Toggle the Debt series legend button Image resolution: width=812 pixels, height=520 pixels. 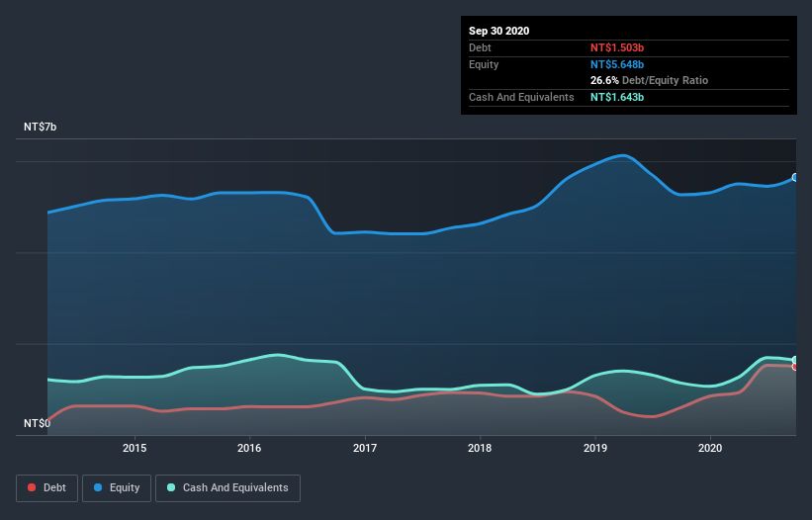[x=46, y=488]
